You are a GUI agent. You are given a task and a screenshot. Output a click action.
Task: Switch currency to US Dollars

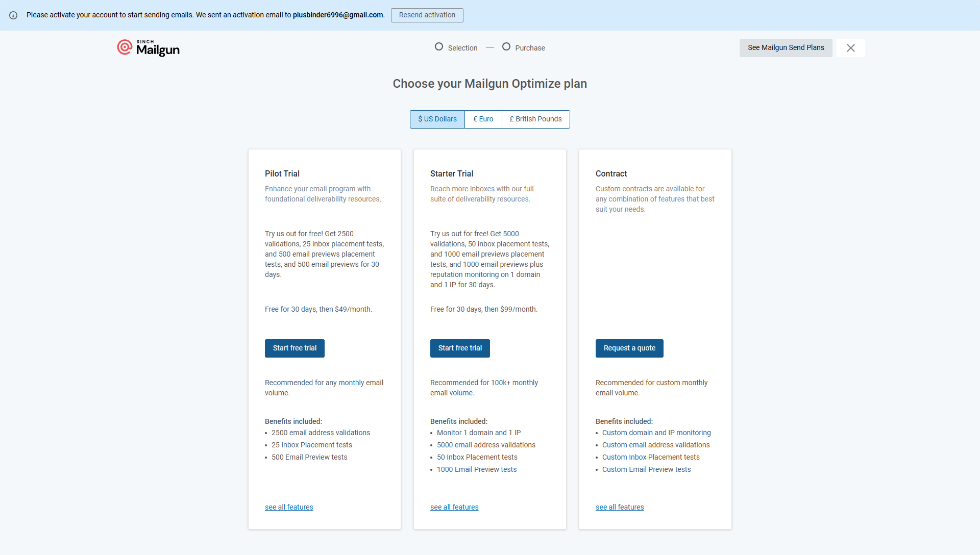tap(437, 119)
